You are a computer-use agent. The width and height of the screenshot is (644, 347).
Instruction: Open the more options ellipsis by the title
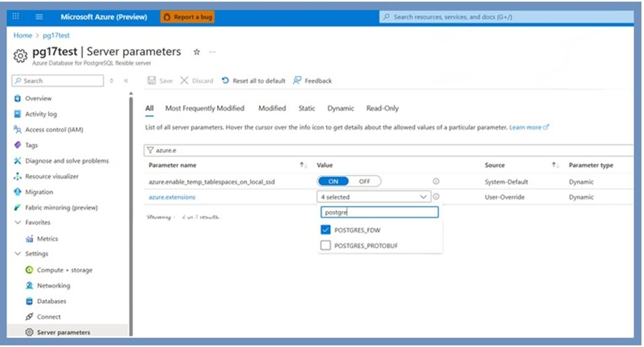click(x=213, y=52)
